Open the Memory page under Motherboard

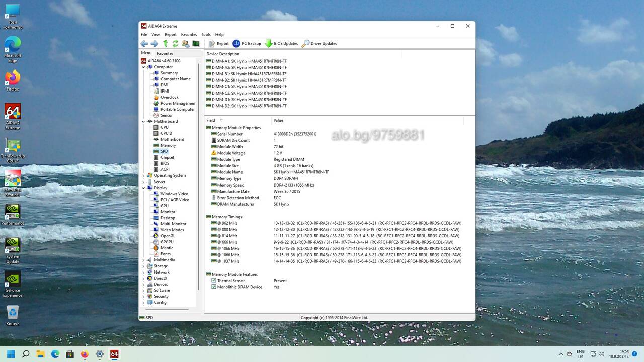[168, 145]
